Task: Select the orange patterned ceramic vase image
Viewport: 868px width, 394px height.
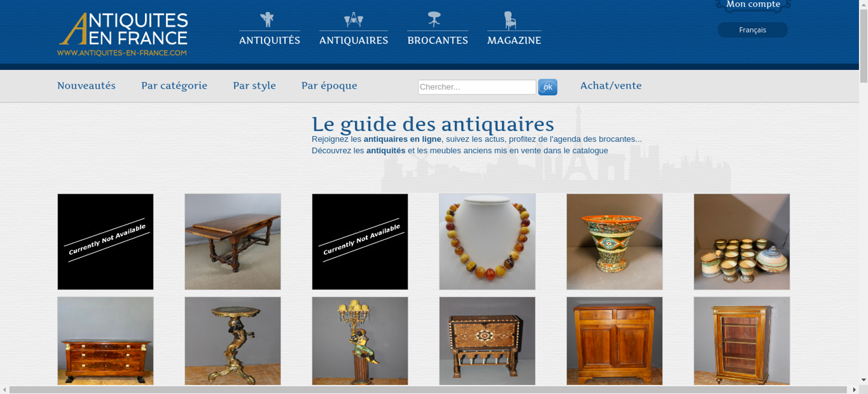Action: [x=615, y=242]
